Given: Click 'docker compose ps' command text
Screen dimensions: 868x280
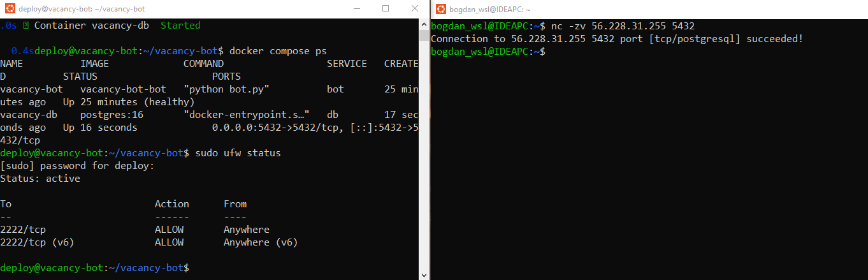Looking at the screenshot, I should (278, 51).
